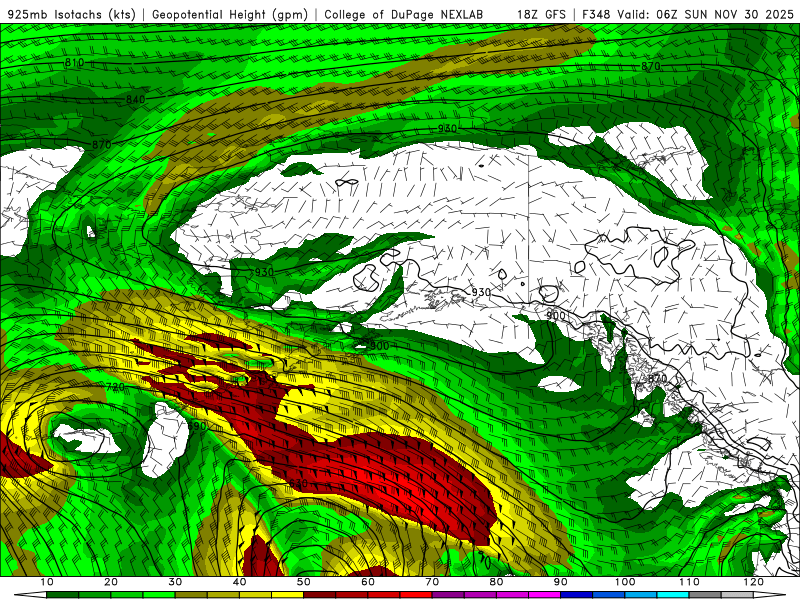Click the 720 height contour label
The height and width of the screenshot is (600, 800).
click(115, 387)
